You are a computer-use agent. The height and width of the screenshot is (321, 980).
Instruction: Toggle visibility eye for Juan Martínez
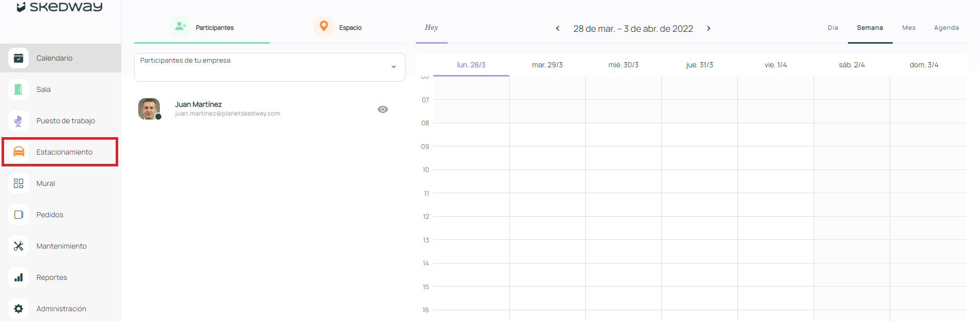382,109
